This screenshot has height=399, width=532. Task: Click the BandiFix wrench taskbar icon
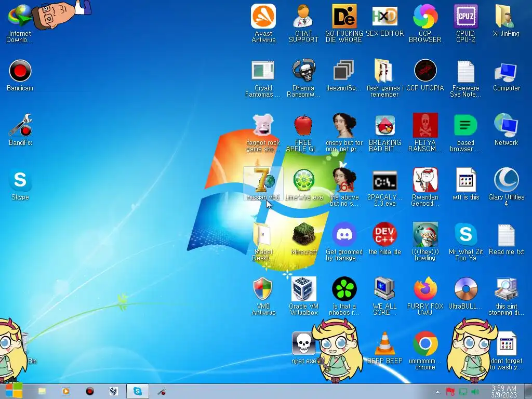point(162,392)
